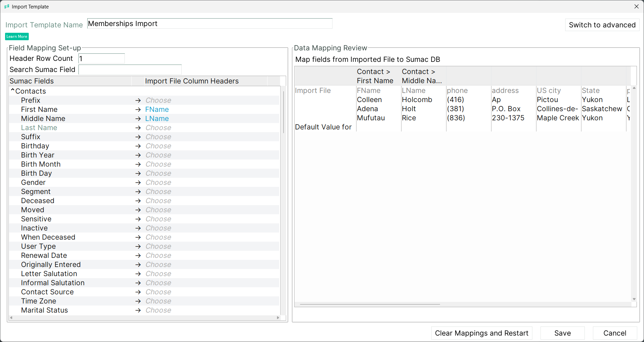Choose a column for Prefix
The height and width of the screenshot is (342, 644).
tap(158, 100)
